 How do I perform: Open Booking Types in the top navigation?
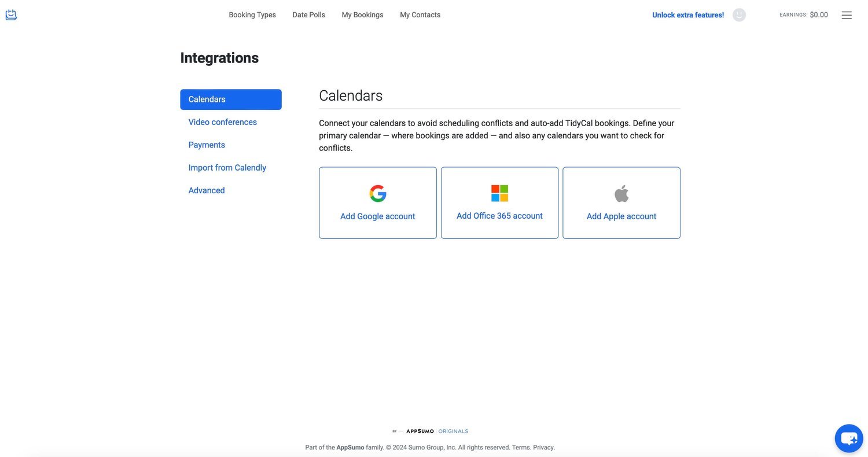click(252, 15)
